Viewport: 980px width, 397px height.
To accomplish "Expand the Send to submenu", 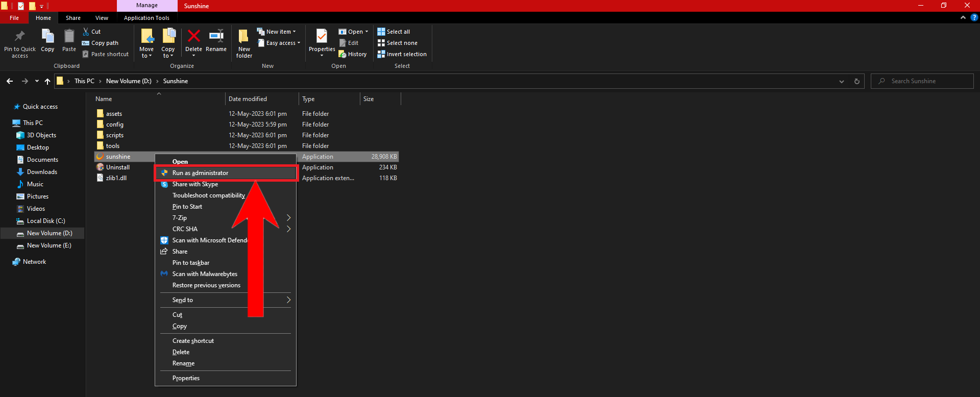I will pyautogui.click(x=226, y=300).
